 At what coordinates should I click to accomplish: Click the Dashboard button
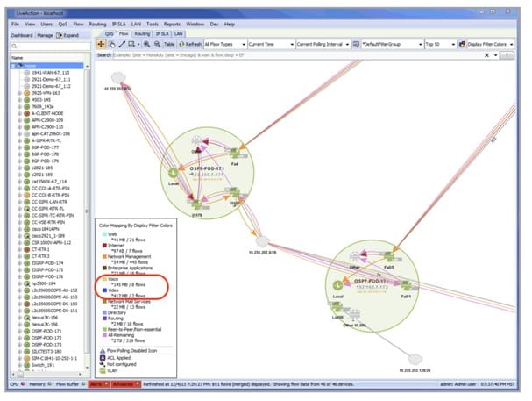pos(22,35)
